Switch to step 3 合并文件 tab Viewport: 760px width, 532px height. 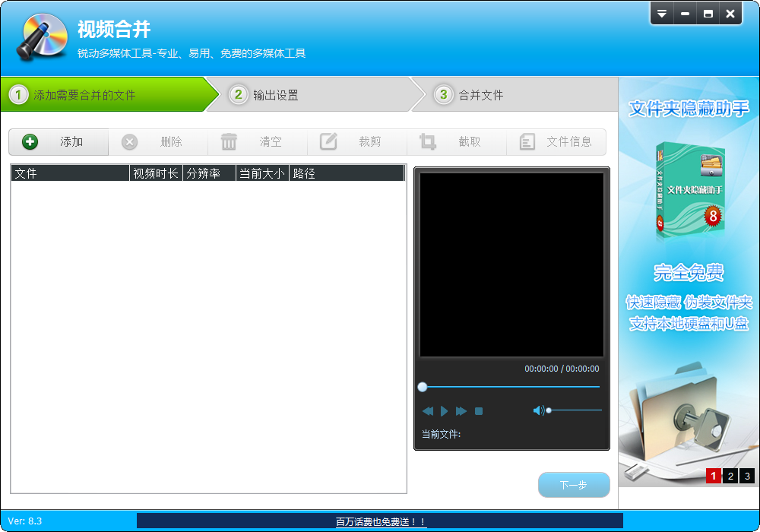click(516, 94)
